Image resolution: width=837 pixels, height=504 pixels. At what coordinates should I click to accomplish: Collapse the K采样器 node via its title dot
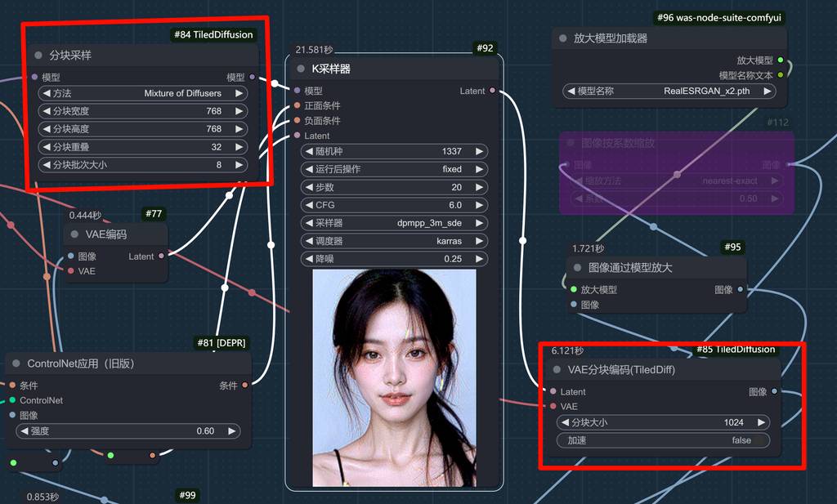click(x=301, y=69)
